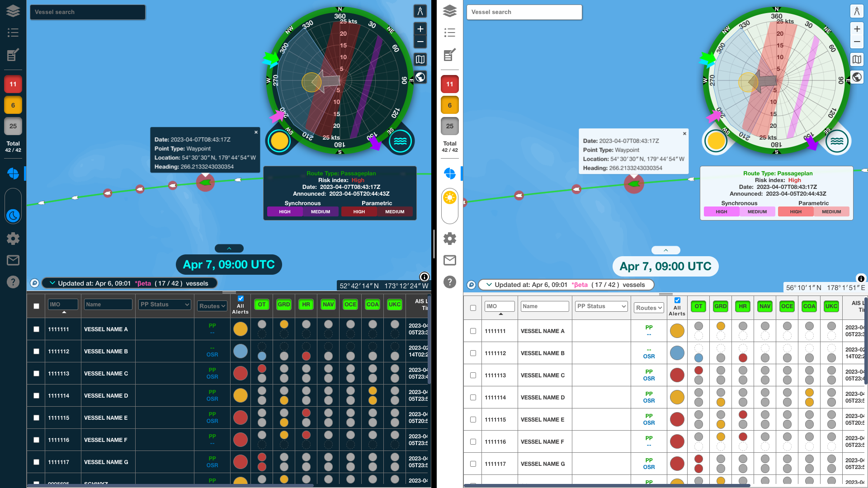Open the route editing tool

tap(13, 55)
